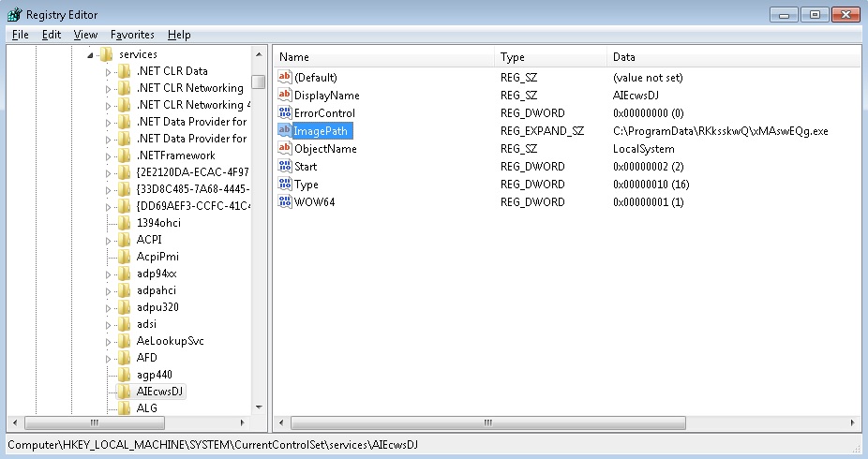Click the AeLookupSvc folder icon

pyautogui.click(x=125, y=341)
